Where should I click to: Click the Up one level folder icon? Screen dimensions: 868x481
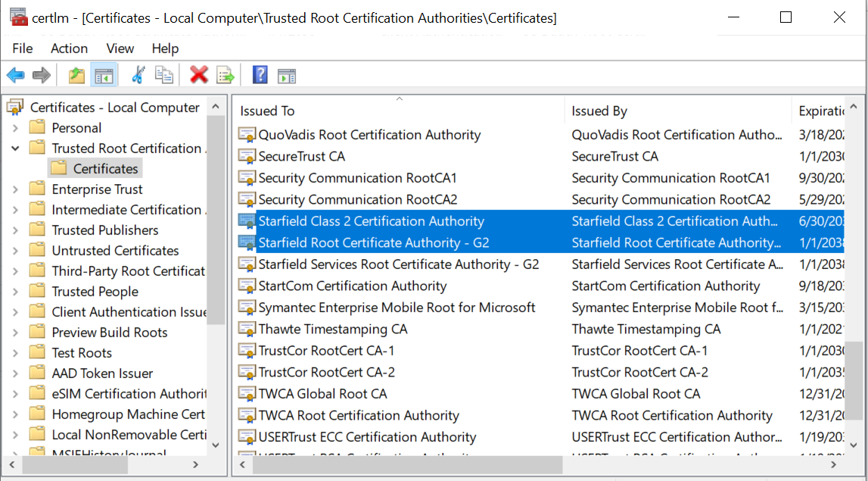[x=76, y=75]
